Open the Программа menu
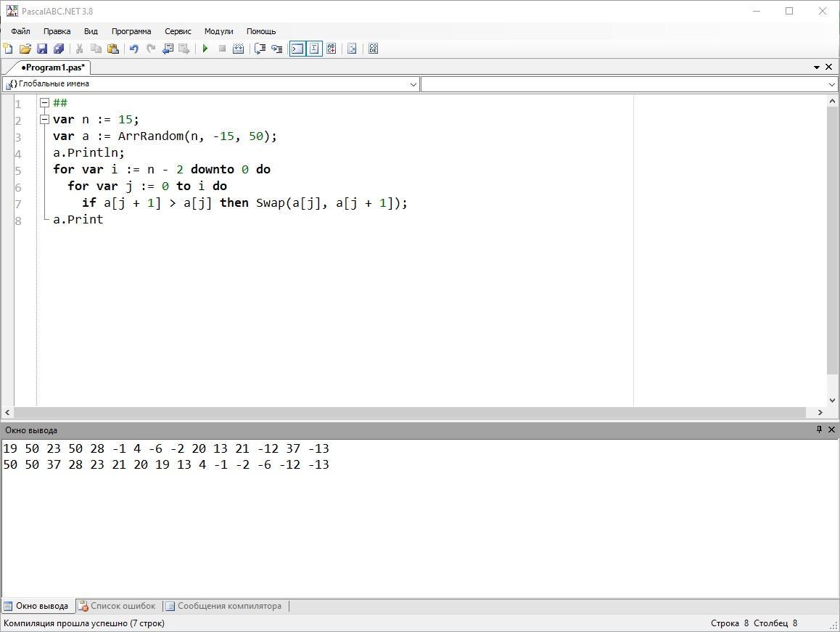The width and height of the screenshot is (840, 632). 131,31
